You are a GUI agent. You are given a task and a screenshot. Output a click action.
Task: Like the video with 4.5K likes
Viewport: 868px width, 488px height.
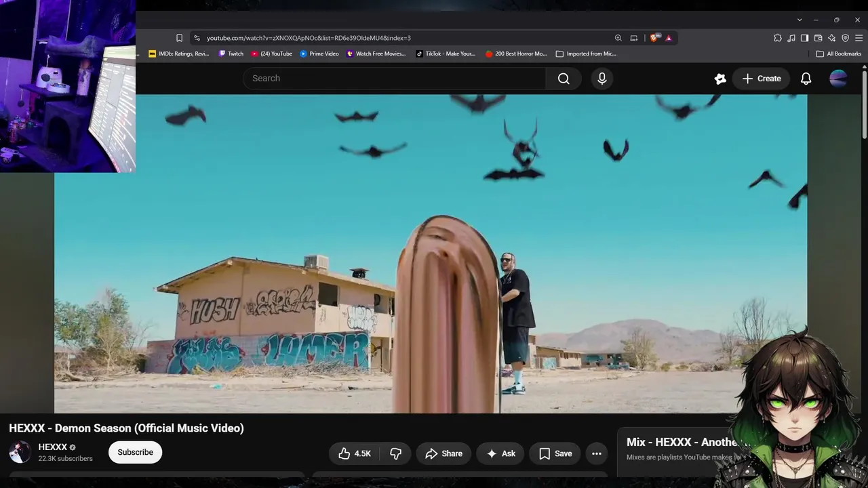355,453
